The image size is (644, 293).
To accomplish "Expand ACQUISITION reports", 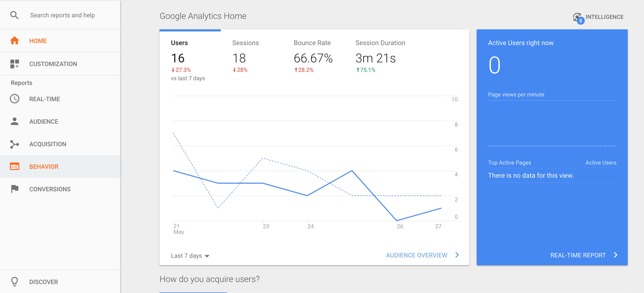I will coord(60,144).
